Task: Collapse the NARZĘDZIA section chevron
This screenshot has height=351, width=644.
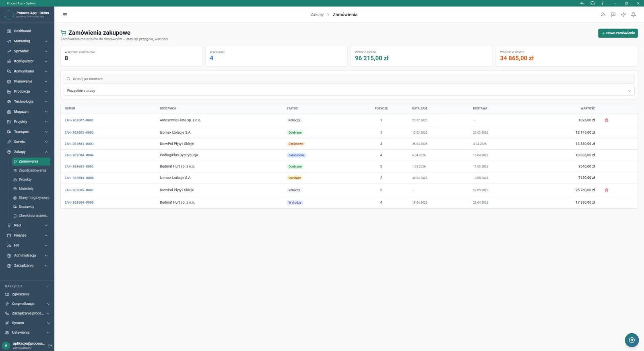Action: coord(47,286)
